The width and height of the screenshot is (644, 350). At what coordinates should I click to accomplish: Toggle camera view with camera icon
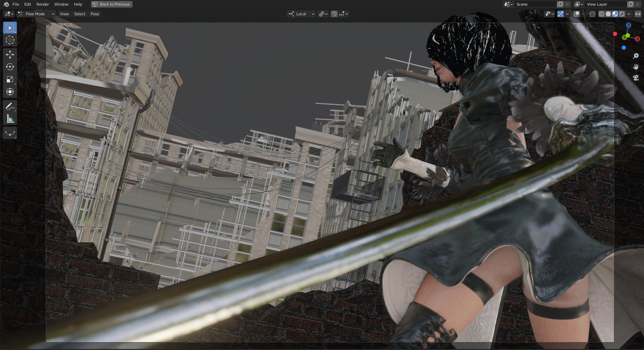(636, 78)
